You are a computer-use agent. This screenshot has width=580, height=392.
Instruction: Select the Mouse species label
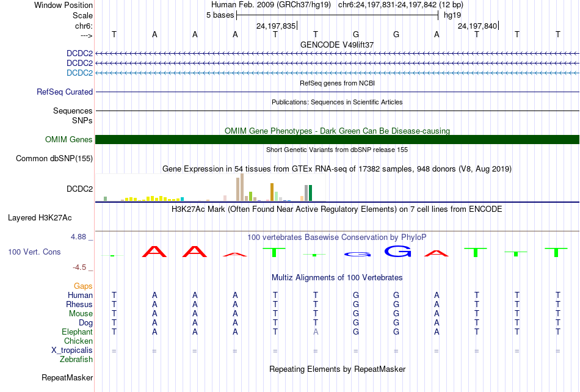[81, 314]
